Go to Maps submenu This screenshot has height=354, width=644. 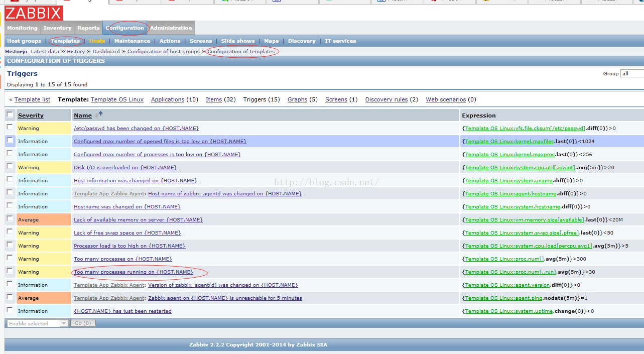coord(271,41)
